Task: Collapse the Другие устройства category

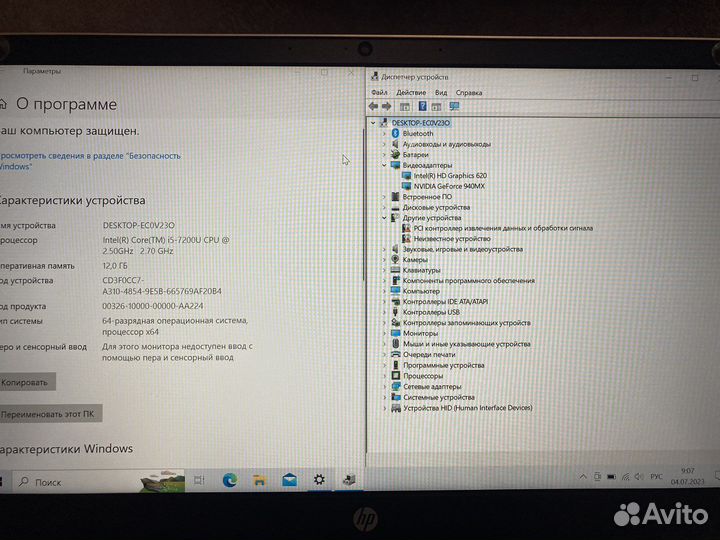Action: (384, 218)
